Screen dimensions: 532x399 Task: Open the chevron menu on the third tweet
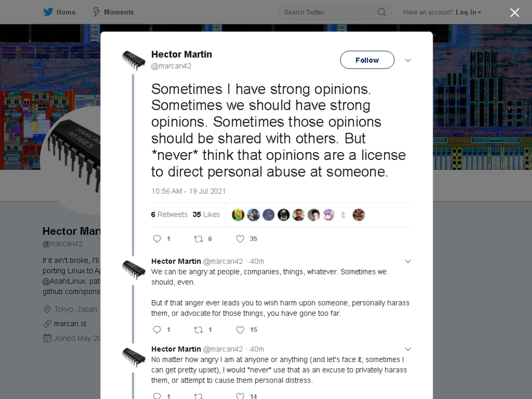click(408, 349)
